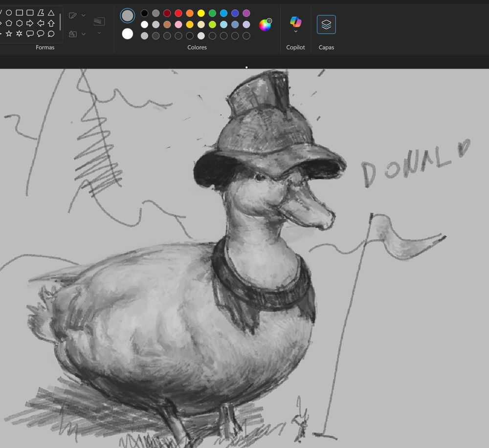Click the Colores group label
489x448 pixels.
tap(197, 47)
